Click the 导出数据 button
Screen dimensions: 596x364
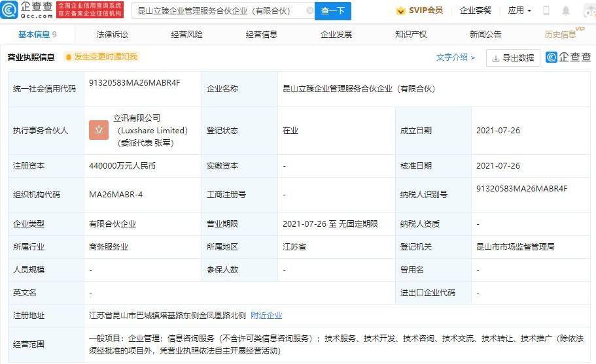pyautogui.click(x=513, y=58)
